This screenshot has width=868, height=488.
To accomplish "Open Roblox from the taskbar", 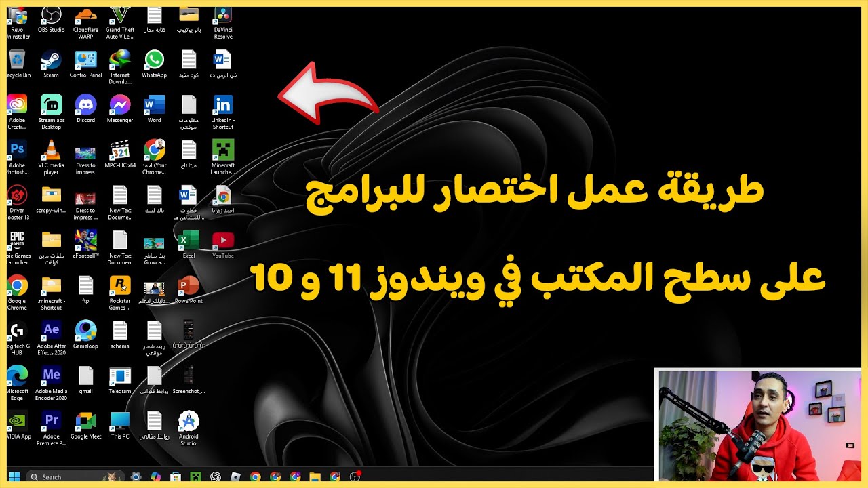I will click(235, 476).
